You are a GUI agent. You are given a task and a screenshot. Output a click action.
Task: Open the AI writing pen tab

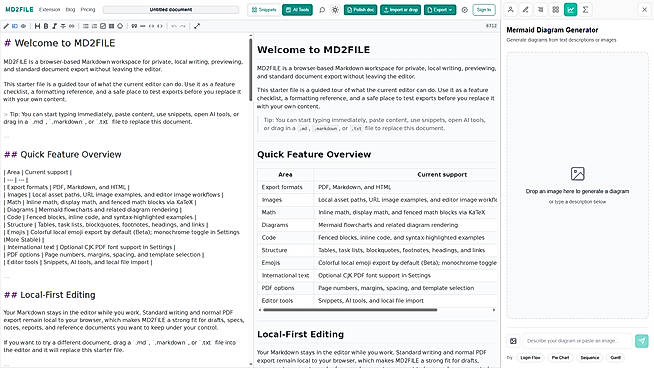(526, 10)
